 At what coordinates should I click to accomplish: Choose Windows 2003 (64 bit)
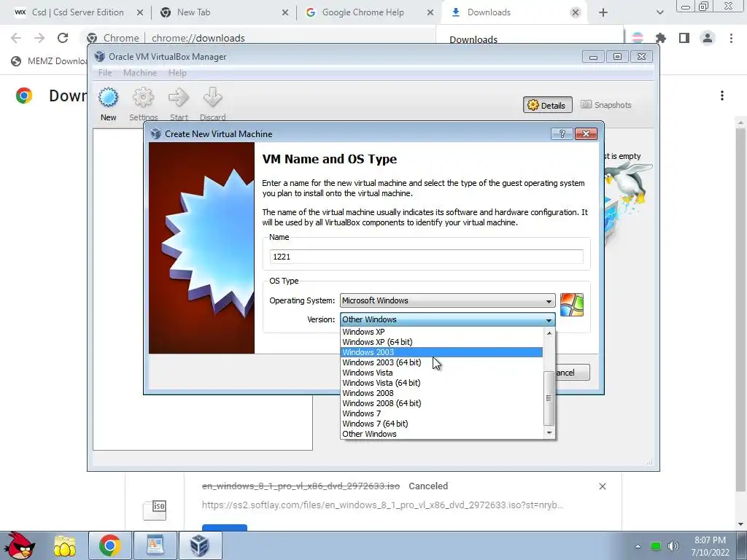(x=441, y=362)
